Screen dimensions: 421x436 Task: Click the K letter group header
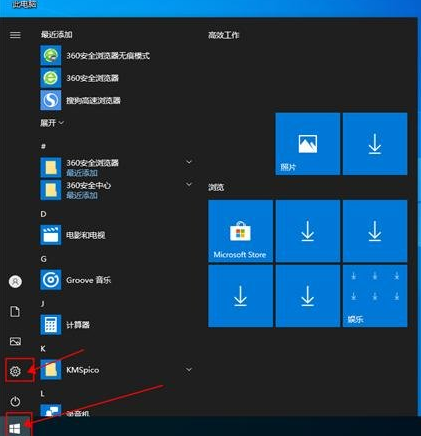click(43, 349)
